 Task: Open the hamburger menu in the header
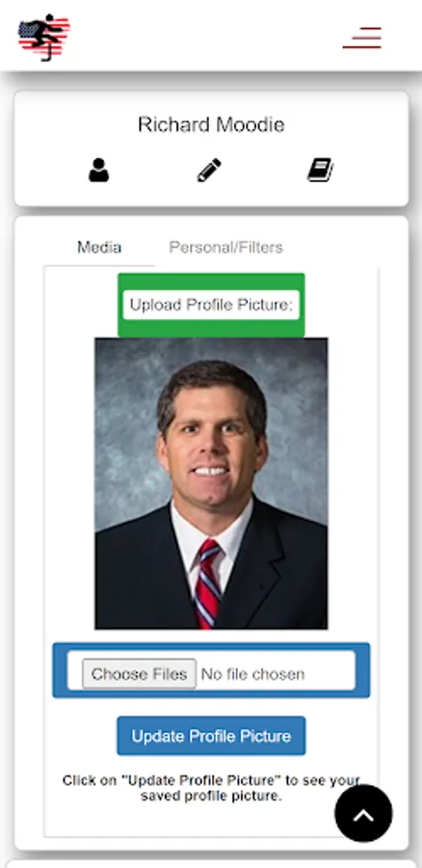click(x=362, y=38)
